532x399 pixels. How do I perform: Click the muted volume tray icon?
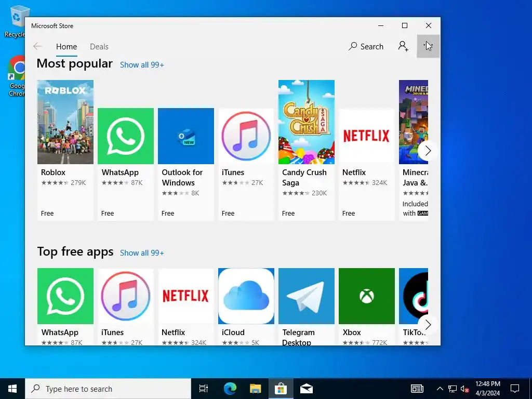point(464,389)
